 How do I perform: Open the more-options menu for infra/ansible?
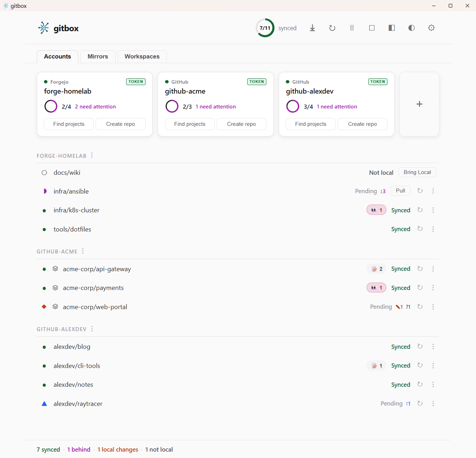click(433, 191)
